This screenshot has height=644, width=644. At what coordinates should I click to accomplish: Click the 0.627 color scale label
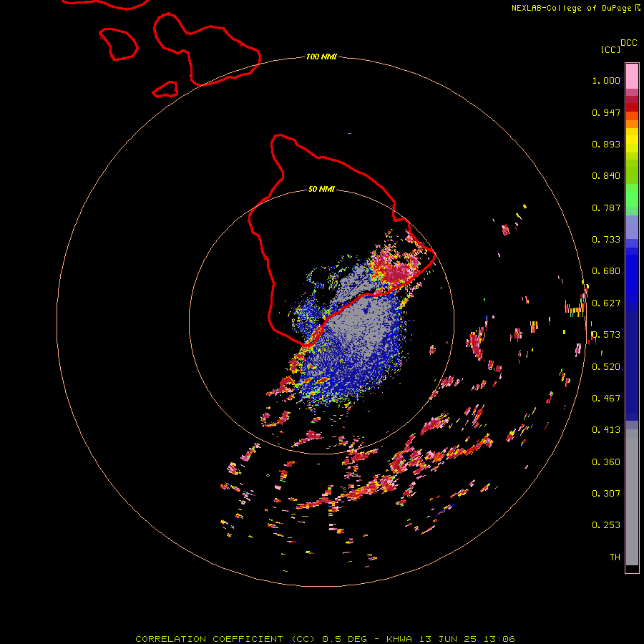(606, 303)
